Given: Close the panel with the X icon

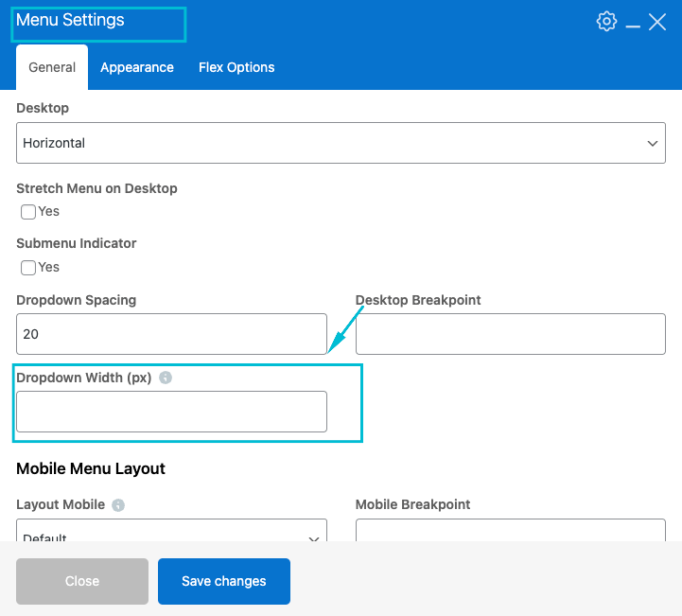Looking at the screenshot, I should (x=657, y=22).
